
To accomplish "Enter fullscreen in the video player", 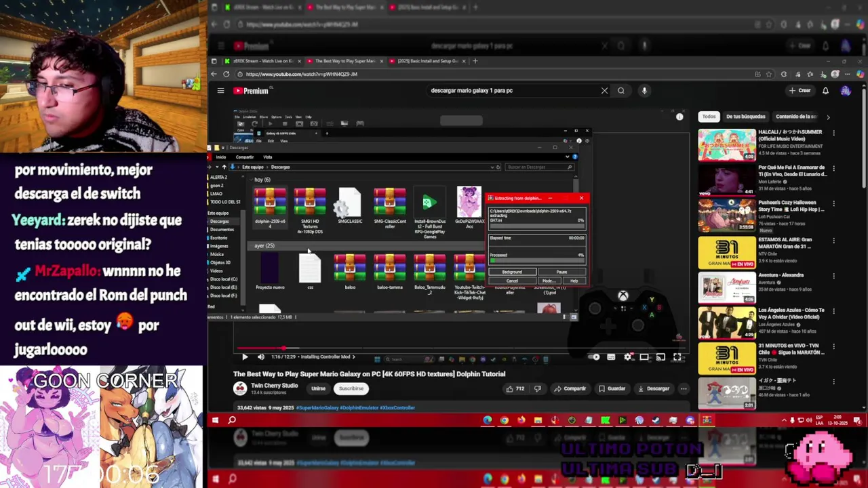I will (677, 357).
